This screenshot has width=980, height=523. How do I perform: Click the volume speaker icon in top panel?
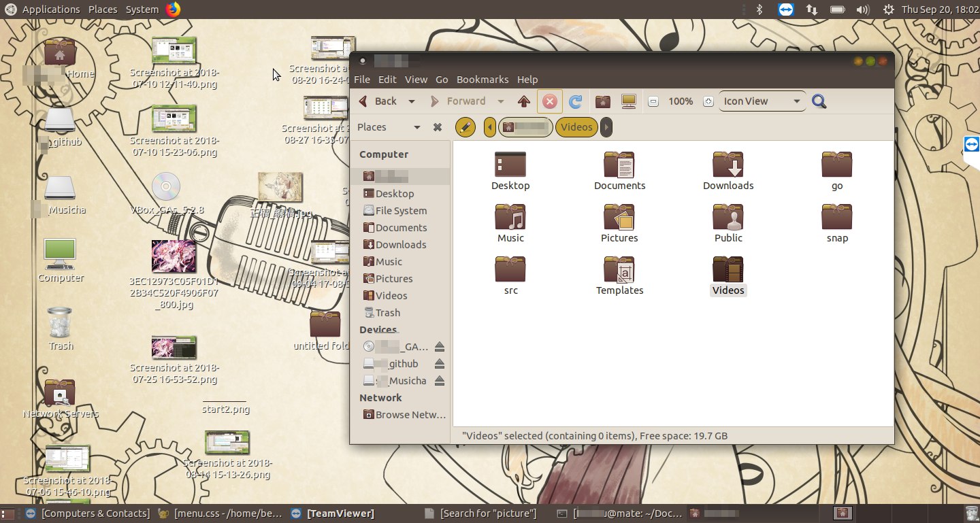pyautogui.click(x=863, y=10)
